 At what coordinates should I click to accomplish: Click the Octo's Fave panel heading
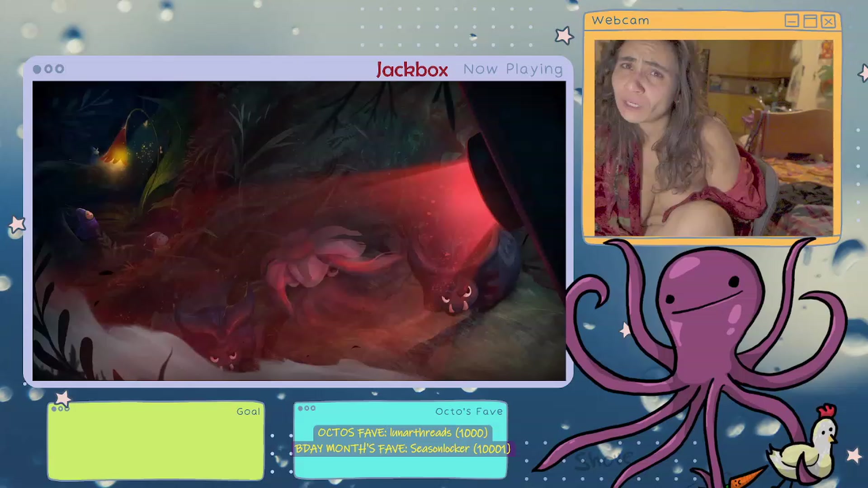469,411
